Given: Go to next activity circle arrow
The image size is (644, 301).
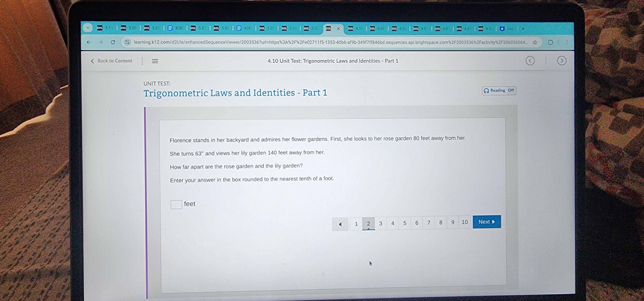Looking at the screenshot, I should click(562, 61).
